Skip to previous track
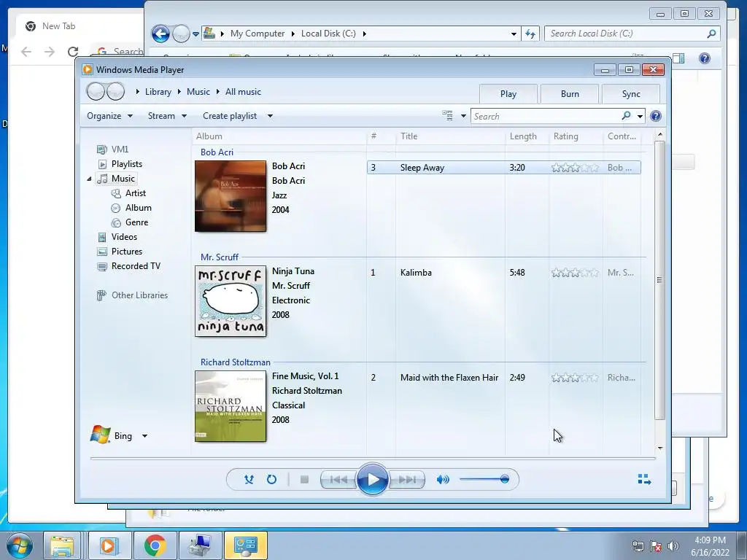The width and height of the screenshot is (747, 560). pyautogui.click(x=338, y=480)
